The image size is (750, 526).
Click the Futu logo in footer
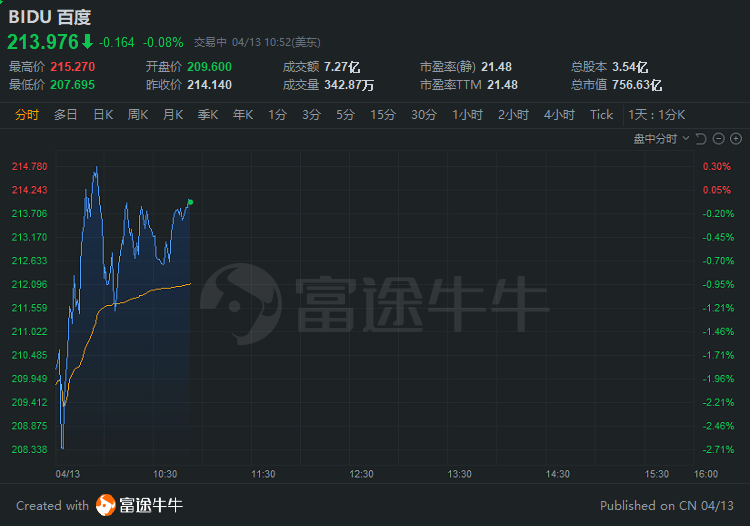click(x=106, y=505)
